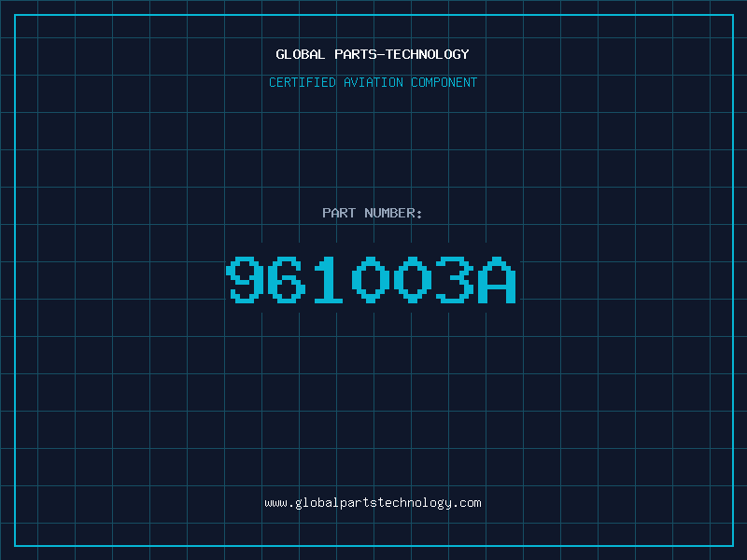The image size is (747, 560).
Task: Open the www.globalpartstechnology.com link
Action: click(373, 503)
